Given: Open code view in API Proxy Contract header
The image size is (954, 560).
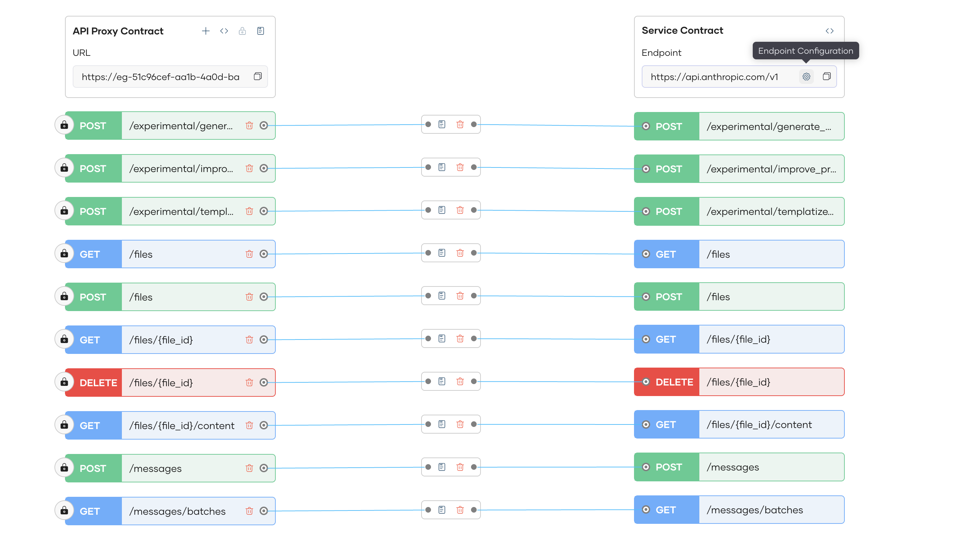Looking at the screenshot, I should pos(224,31).
